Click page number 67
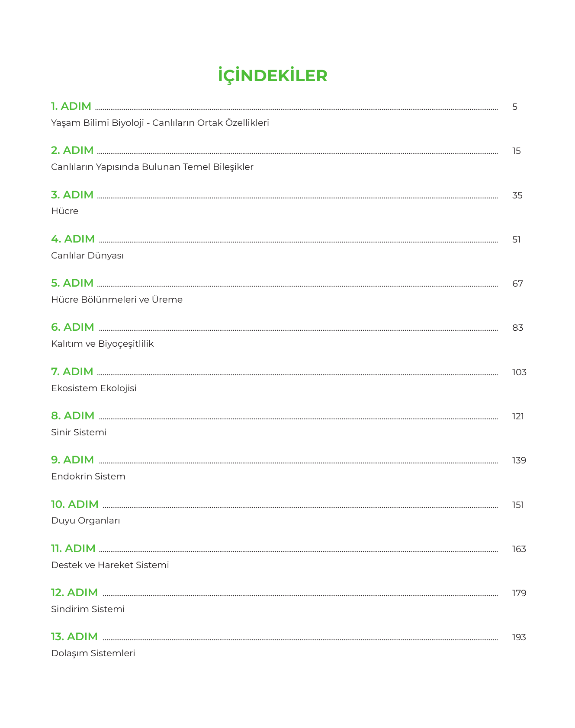The image size is (575, 728). [x=517, y=284]
